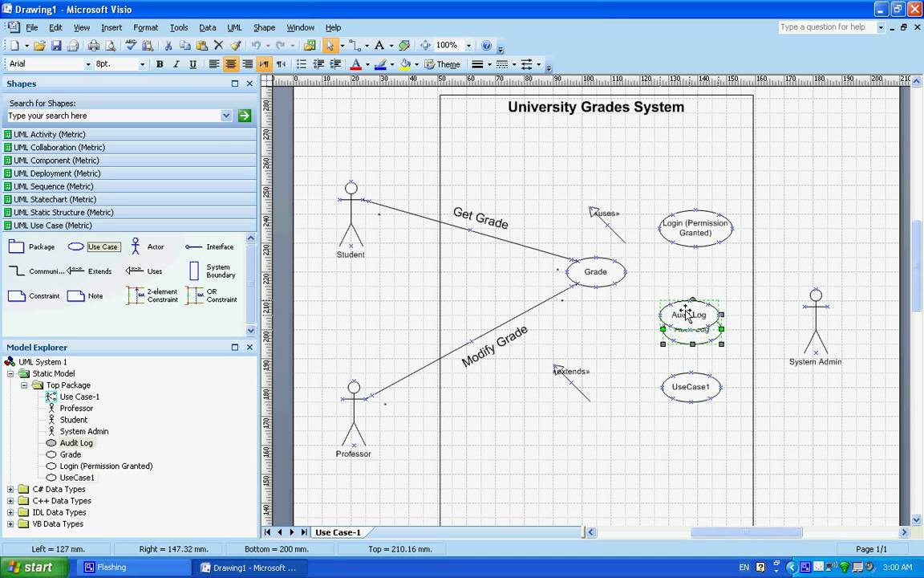Toggle bullets list formatting
The height and width of the screenshot is (578, 924).
point(301,64)
